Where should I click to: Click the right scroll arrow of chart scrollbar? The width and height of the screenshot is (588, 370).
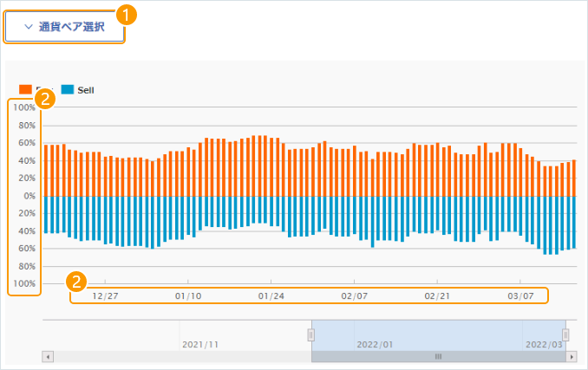pyautogui.click(x=572, y=356)
